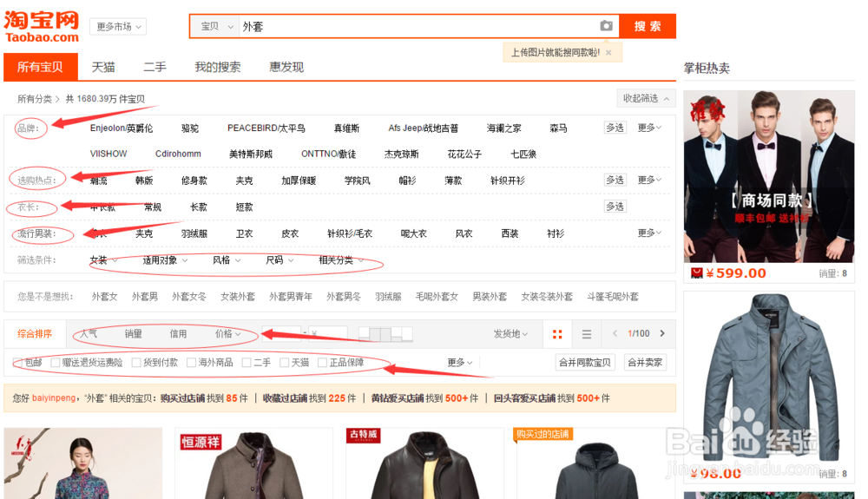Expand 更多 in the 流行男装 row

(649, 233)
